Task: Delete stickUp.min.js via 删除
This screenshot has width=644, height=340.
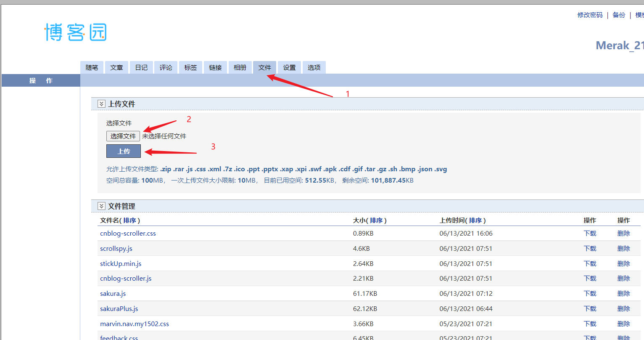Action: point(623,263)
